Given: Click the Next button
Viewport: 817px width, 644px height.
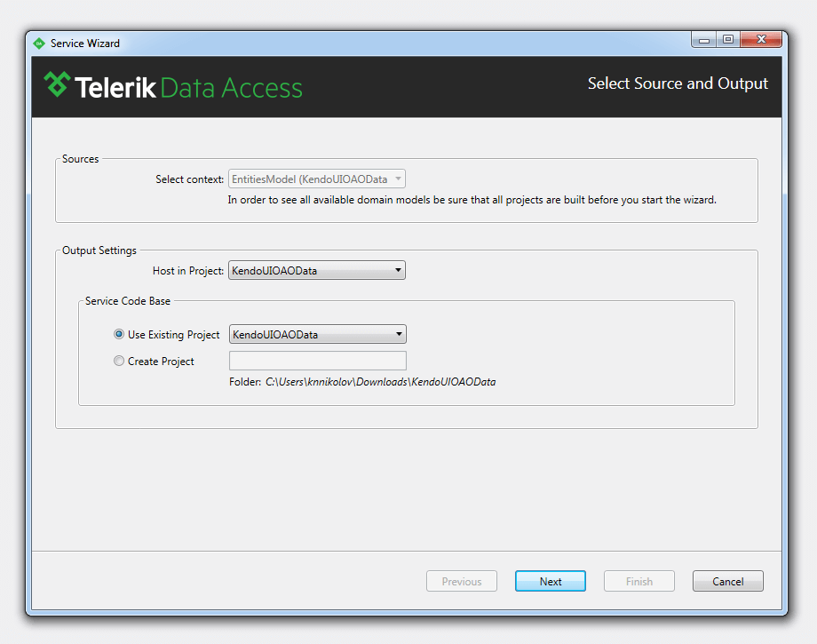Looking at the screenshot, I should [551, 581].
